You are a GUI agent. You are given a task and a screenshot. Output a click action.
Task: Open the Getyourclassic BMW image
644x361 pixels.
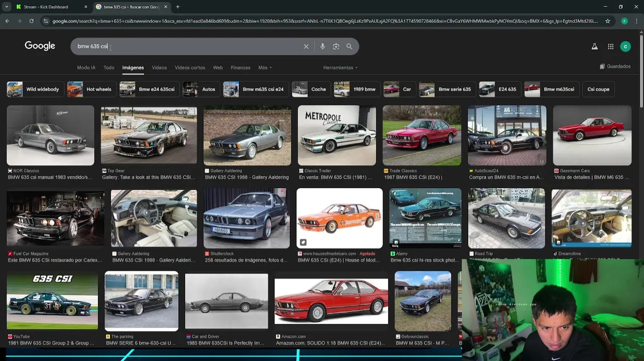(423, 301)
